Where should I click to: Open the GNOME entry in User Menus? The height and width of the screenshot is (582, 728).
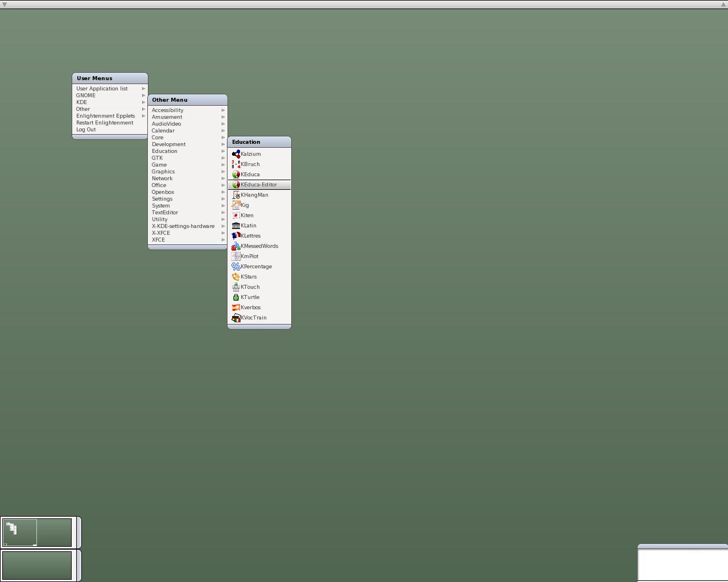110,95
